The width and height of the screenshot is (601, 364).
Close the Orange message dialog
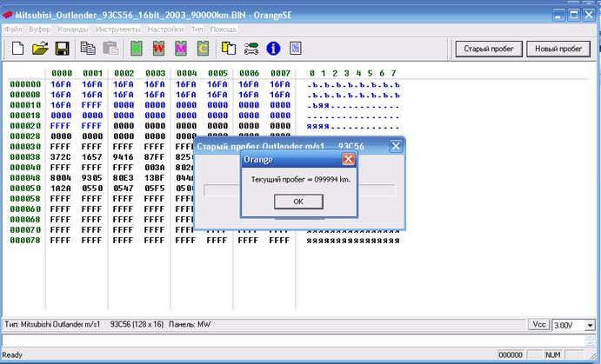click(348, 160)
